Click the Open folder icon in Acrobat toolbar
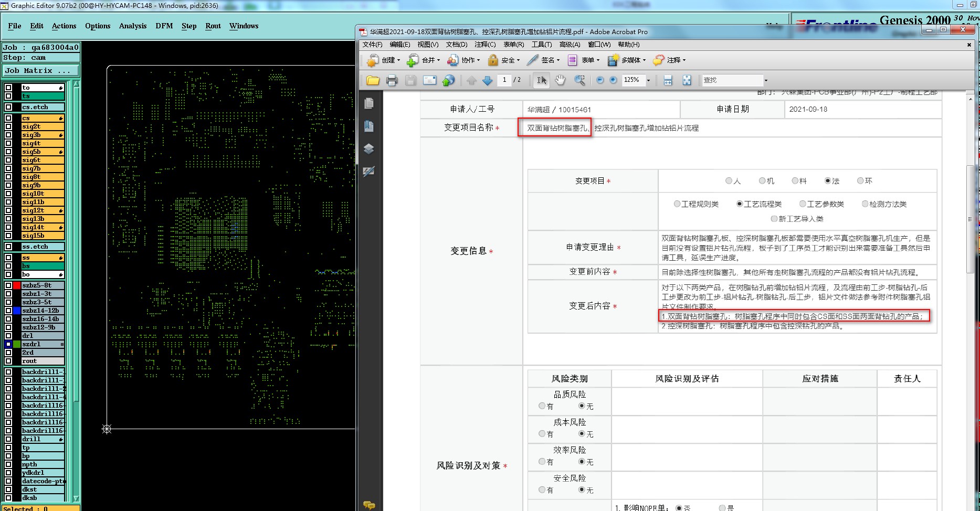Screen dimensions: 980x511 coord(373,80)
